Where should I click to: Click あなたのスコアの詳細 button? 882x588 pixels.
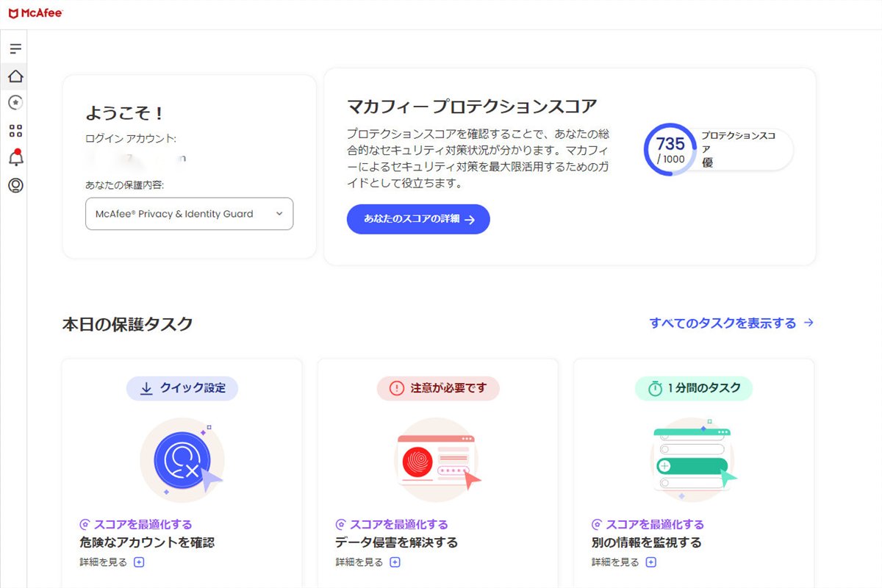pyautogui.click(x=418, y=219)
